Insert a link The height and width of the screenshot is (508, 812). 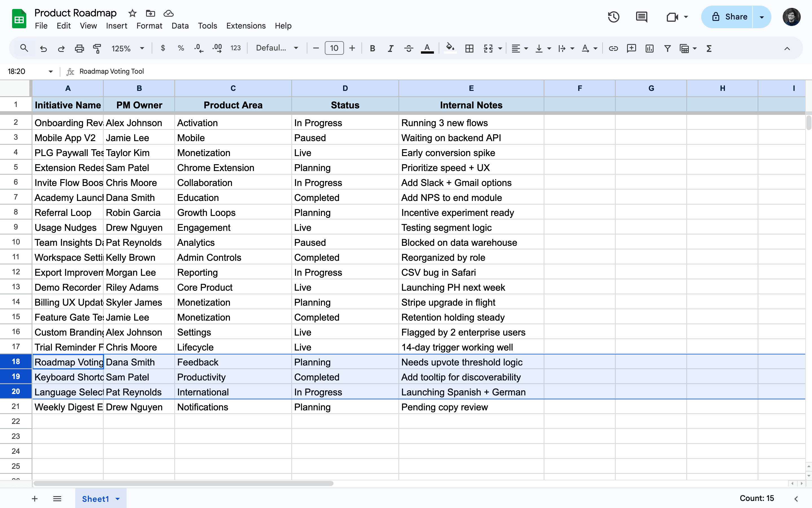tap(613, 48)
